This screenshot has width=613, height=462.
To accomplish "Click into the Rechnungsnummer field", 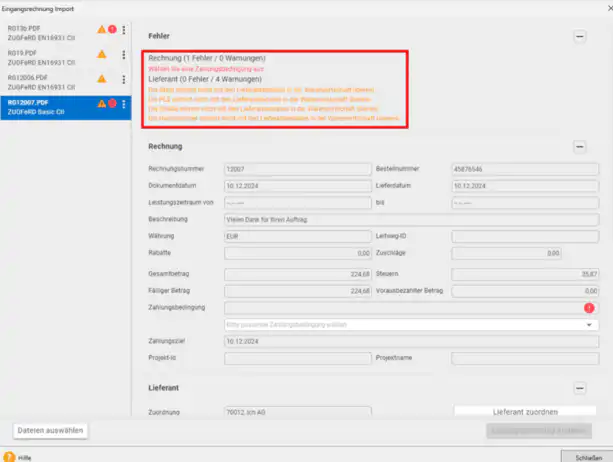I will pyautogui.click(x=298, y=169).
